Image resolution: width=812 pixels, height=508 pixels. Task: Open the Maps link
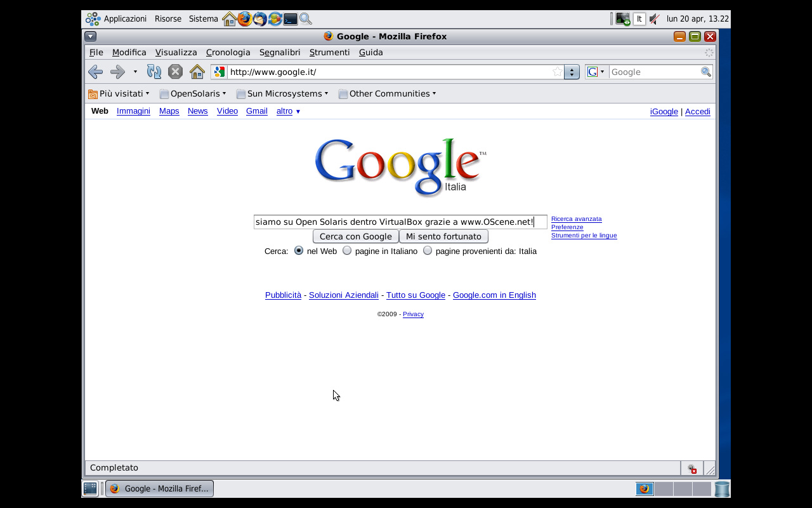pos(169,111)
